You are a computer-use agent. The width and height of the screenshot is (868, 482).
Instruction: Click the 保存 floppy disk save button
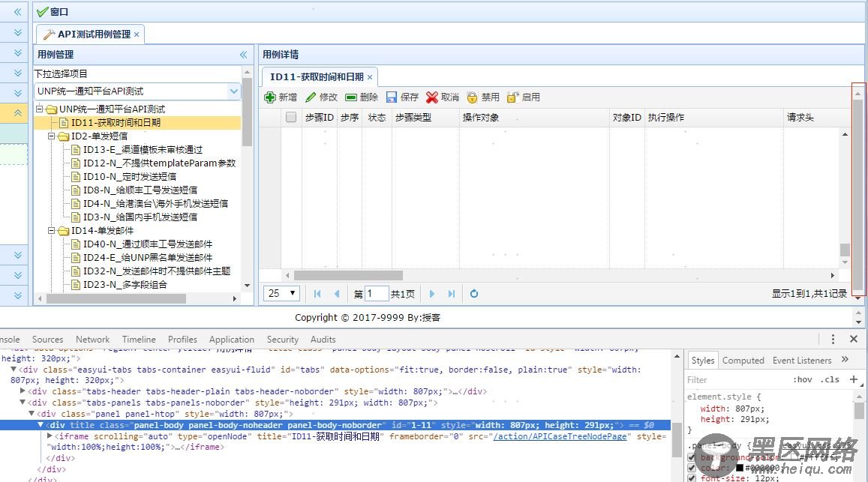tap(402, 97)
